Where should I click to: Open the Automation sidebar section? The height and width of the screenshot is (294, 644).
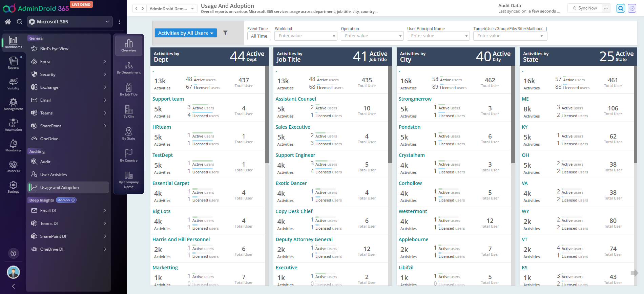(13, 125)
